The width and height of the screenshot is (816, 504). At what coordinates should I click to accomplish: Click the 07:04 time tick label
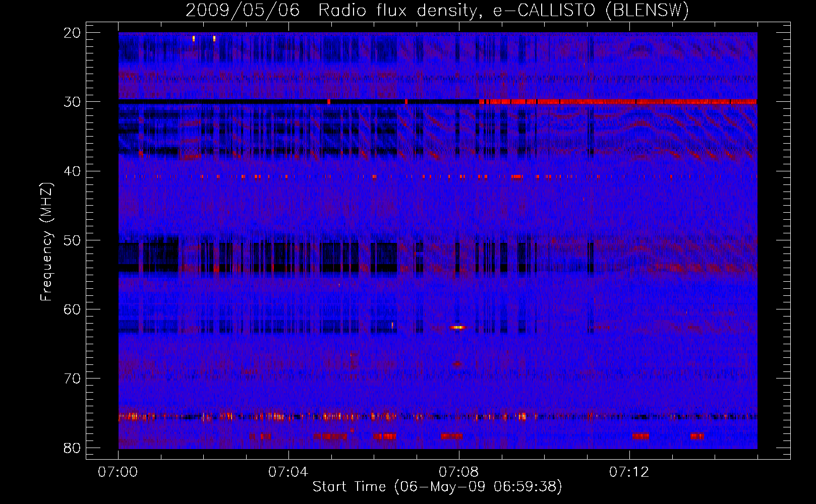click(x=288, y=472)
